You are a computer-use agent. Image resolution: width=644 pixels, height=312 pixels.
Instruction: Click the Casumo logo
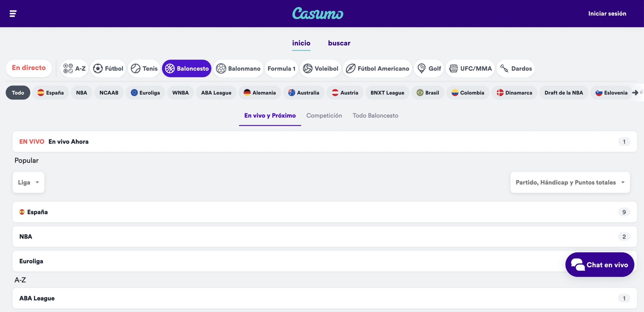(x=318, y=14)
